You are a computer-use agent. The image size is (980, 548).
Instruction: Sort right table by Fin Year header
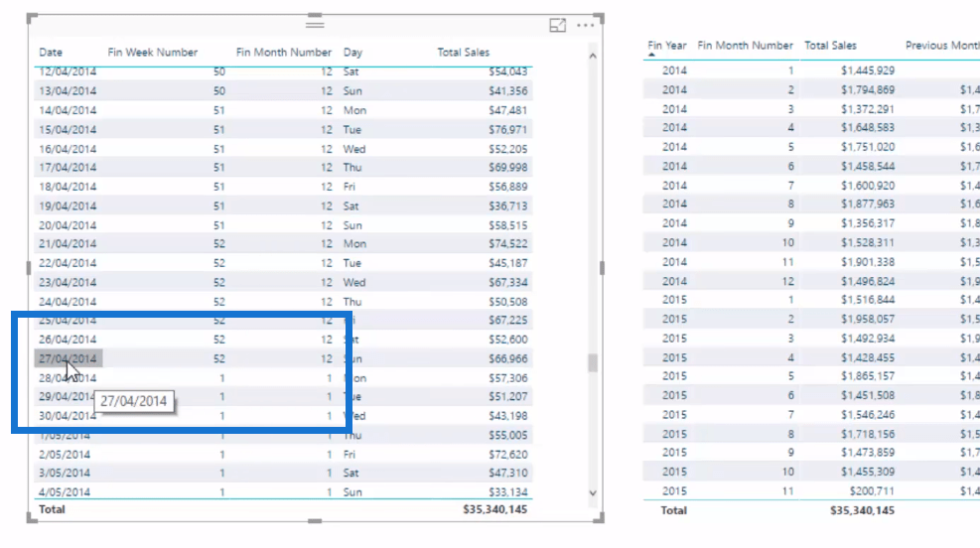[667, 46]
